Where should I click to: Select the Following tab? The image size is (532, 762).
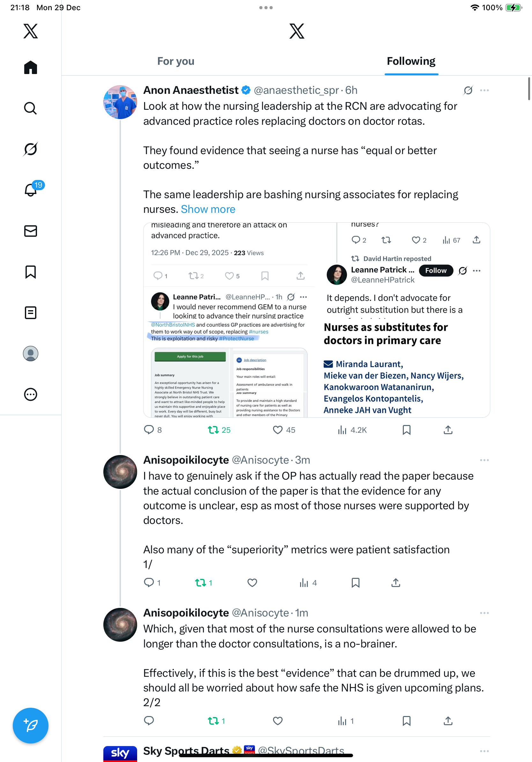tap(411, 61)
